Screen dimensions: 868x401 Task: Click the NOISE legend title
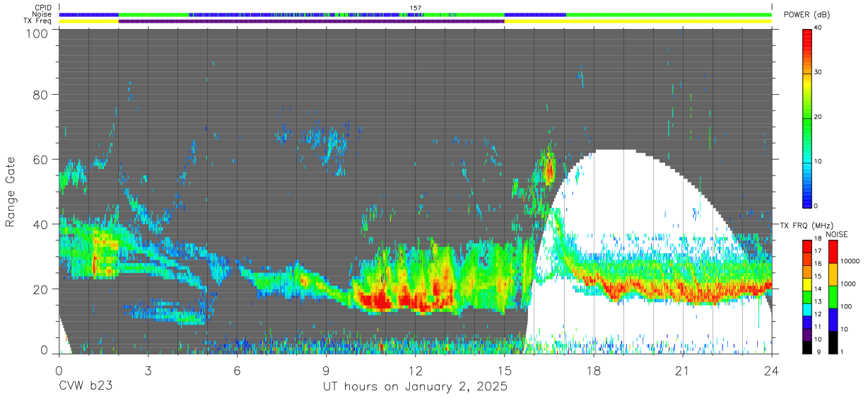pyautogui.click(x=837, y=234)
